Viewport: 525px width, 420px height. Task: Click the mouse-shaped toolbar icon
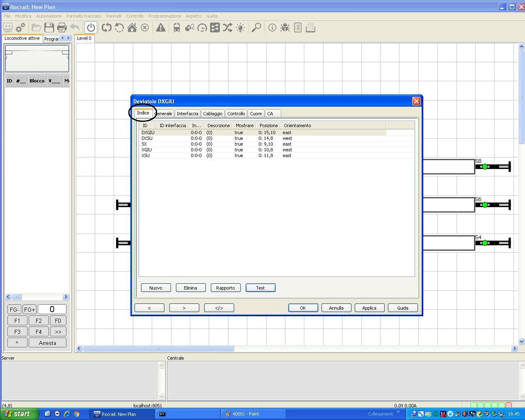pyautogui.click(x=189, y=28)
